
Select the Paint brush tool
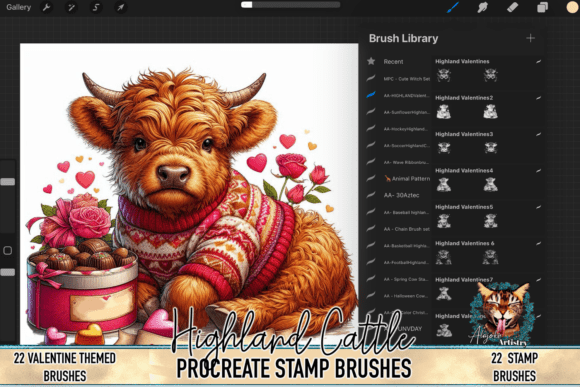(x=453, y=7)
